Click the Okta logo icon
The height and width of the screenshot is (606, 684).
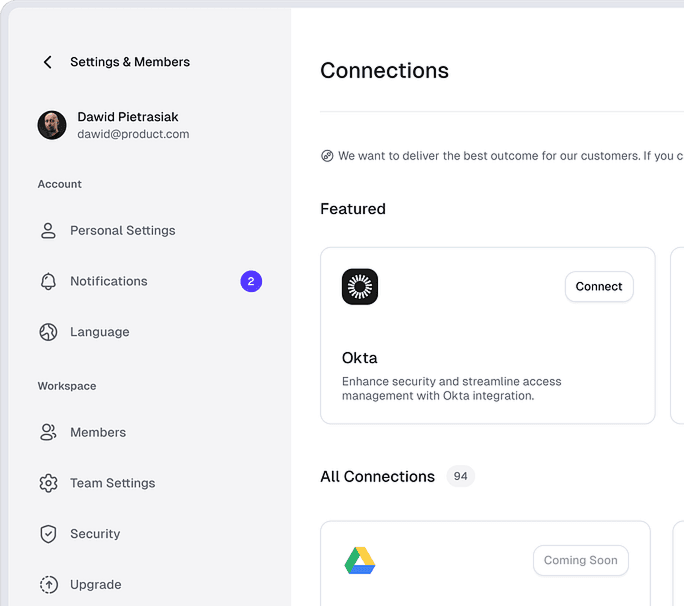point(360,287)
